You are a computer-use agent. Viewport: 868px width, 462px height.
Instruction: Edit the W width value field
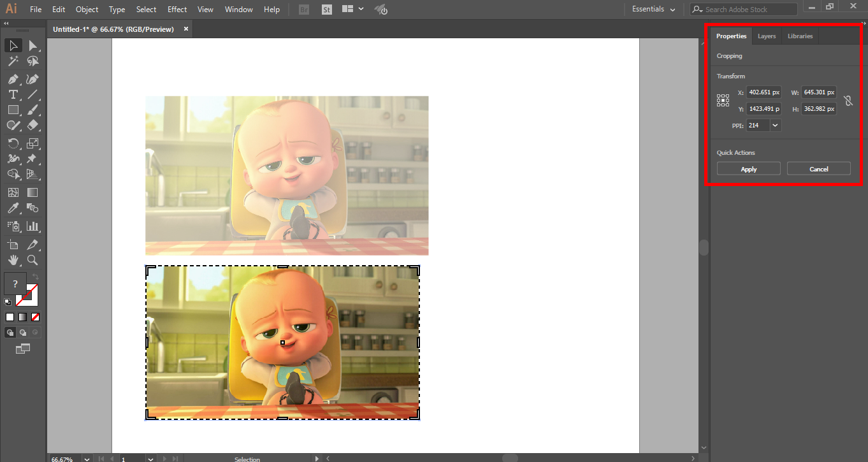[x=818, y=92]
